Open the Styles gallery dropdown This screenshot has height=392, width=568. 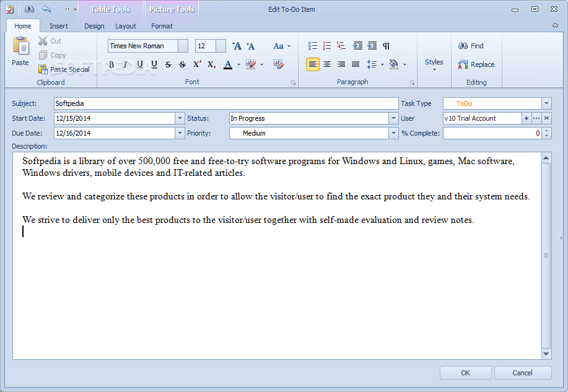(x=434, y=64)
